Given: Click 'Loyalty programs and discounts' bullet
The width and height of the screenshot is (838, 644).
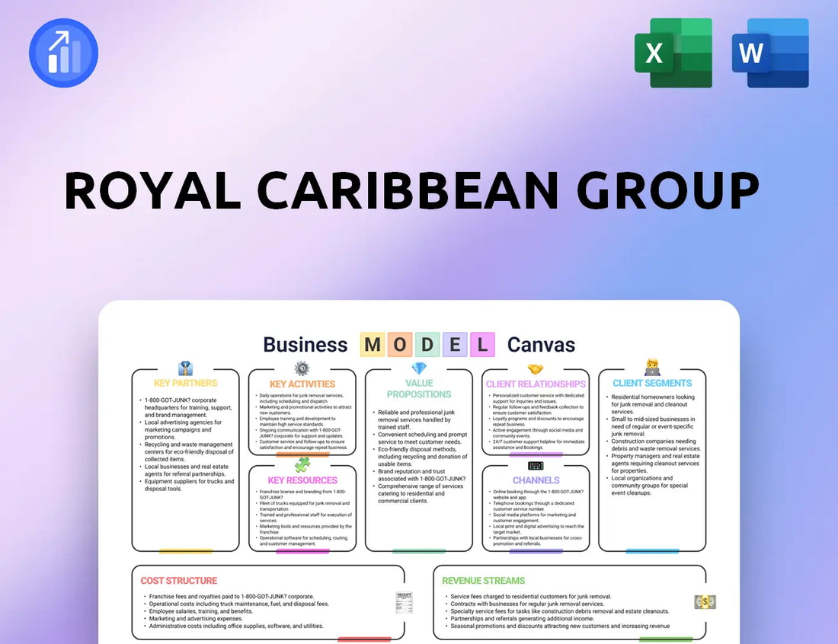Looking at the screenshot, I should (536, 422).
